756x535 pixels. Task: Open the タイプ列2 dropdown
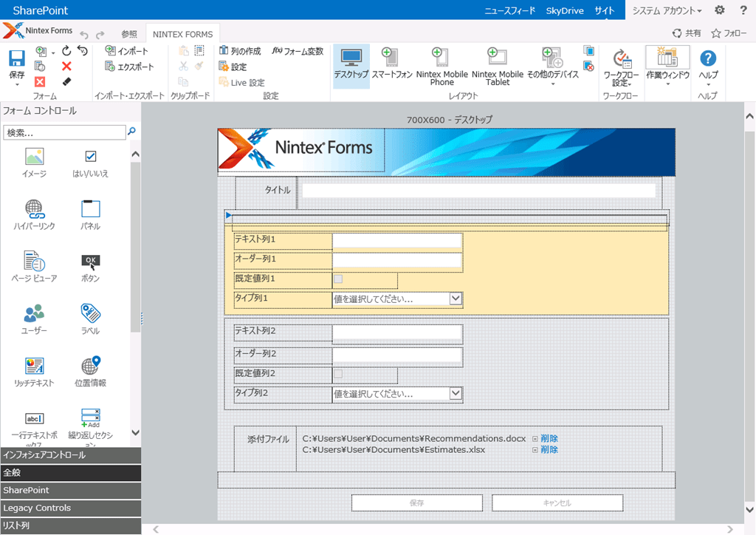[x=456, y=394]
